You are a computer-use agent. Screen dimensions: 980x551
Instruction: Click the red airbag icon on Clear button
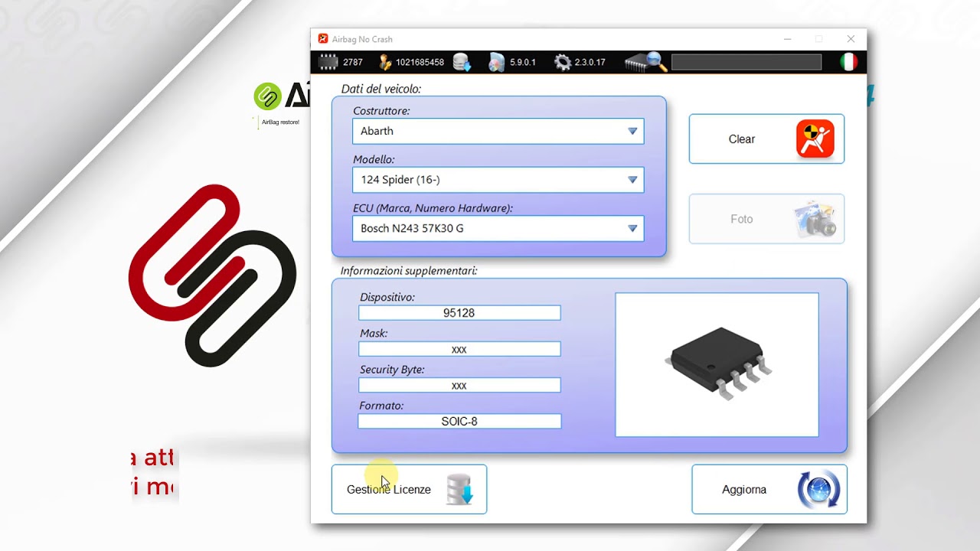point(815,139)
